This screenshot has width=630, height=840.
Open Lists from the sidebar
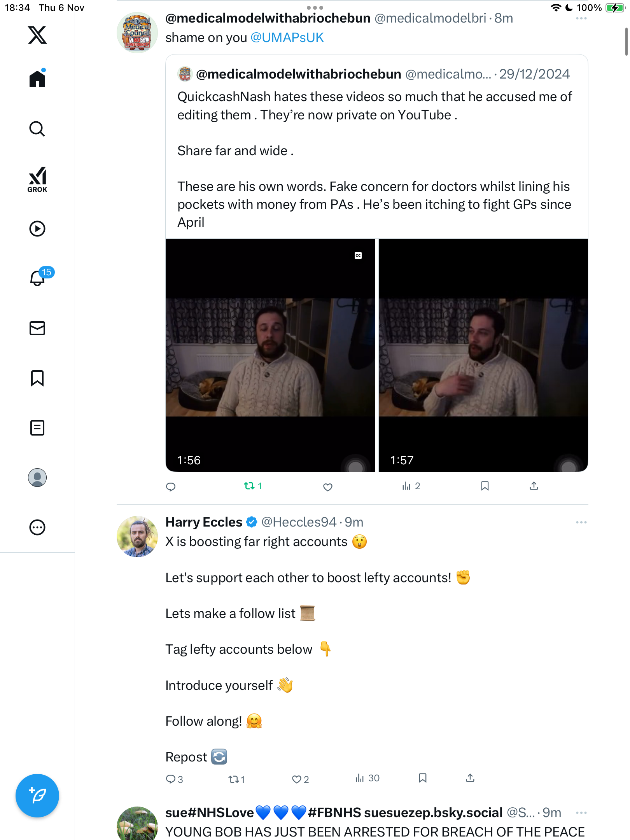[37, 428]
